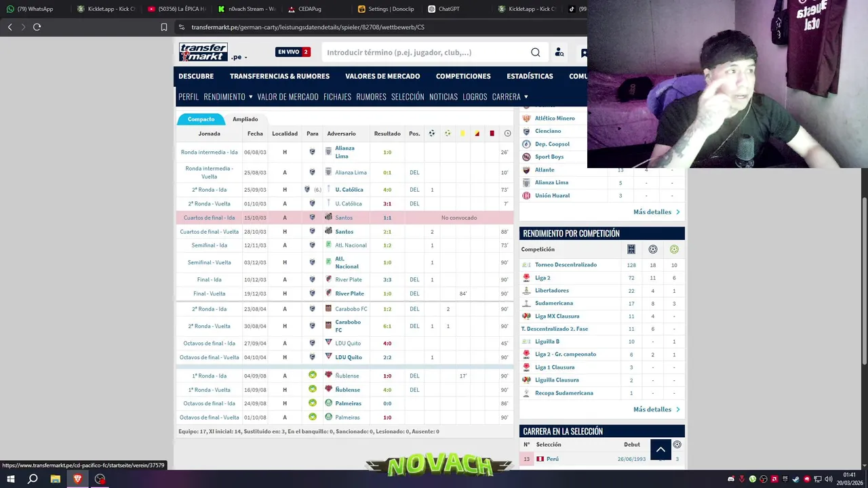Open Más detalles under club list
868x488 pixels.
point(656,212)
